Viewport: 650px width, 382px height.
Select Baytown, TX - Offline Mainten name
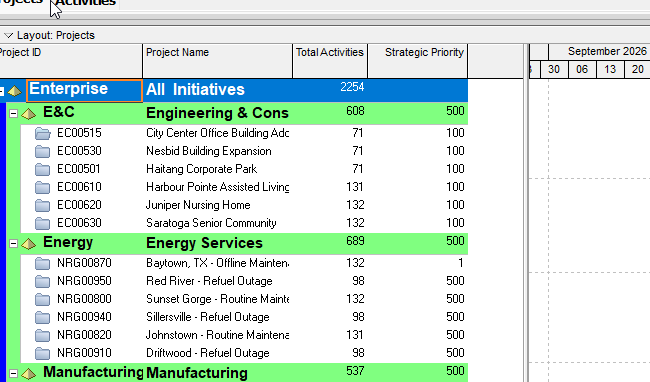[218, 263]
